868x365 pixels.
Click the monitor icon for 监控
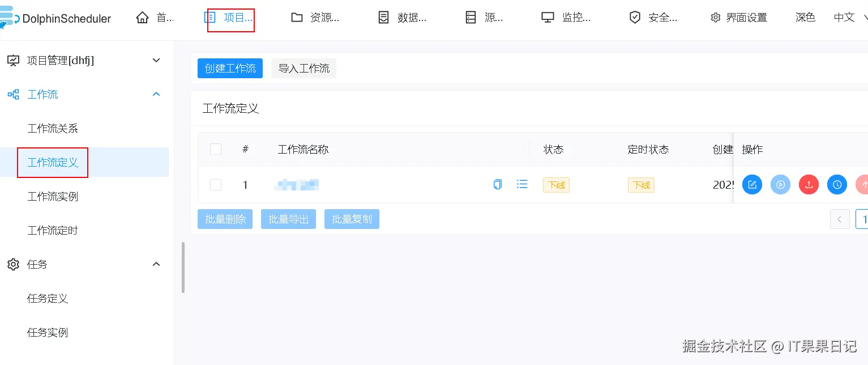[548, 18]
